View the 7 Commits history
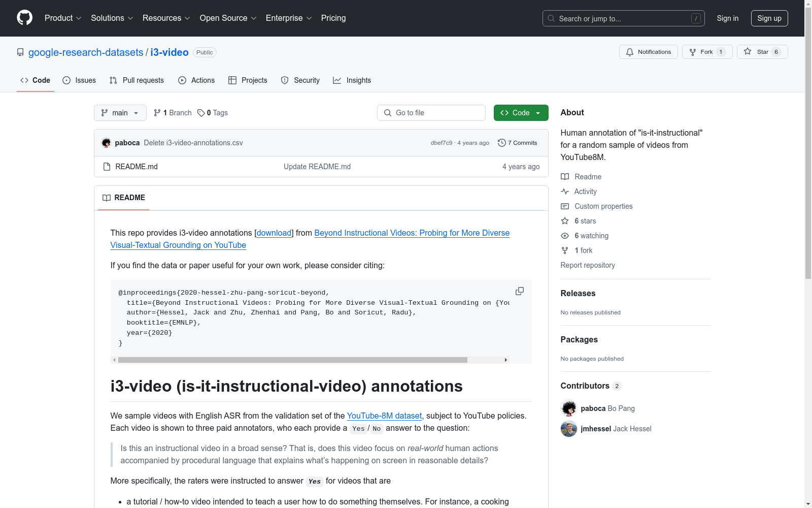812x508 pixels. point(518,143)
